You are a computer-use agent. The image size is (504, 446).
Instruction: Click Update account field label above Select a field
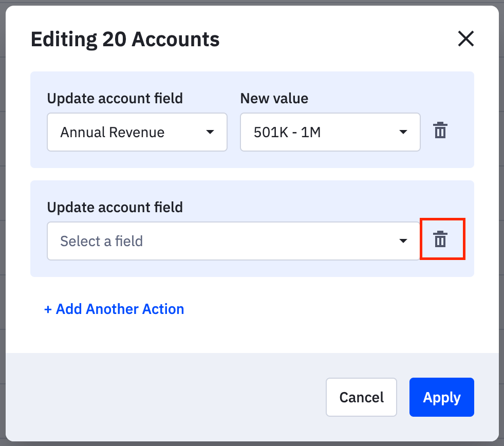point(115,207)
